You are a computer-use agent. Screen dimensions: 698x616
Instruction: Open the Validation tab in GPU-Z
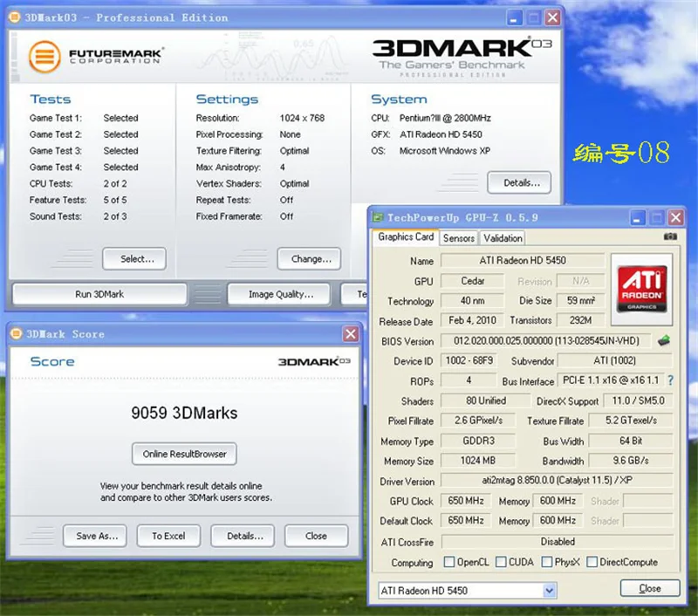(x=503, y=237)
